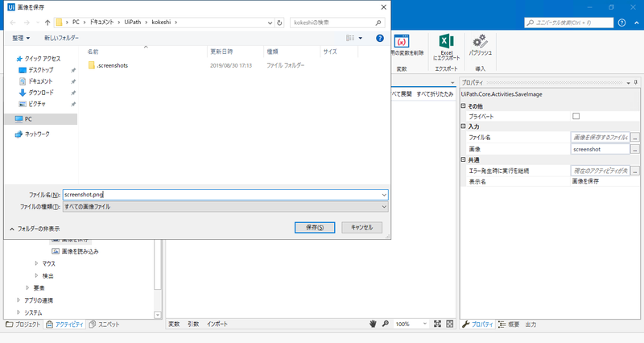644x343 pixels.
Task: Click New Folder
Action: click(61, 38)
